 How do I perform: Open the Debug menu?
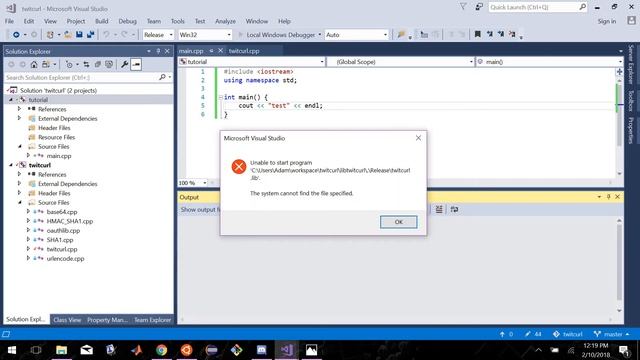coord(127,21)
